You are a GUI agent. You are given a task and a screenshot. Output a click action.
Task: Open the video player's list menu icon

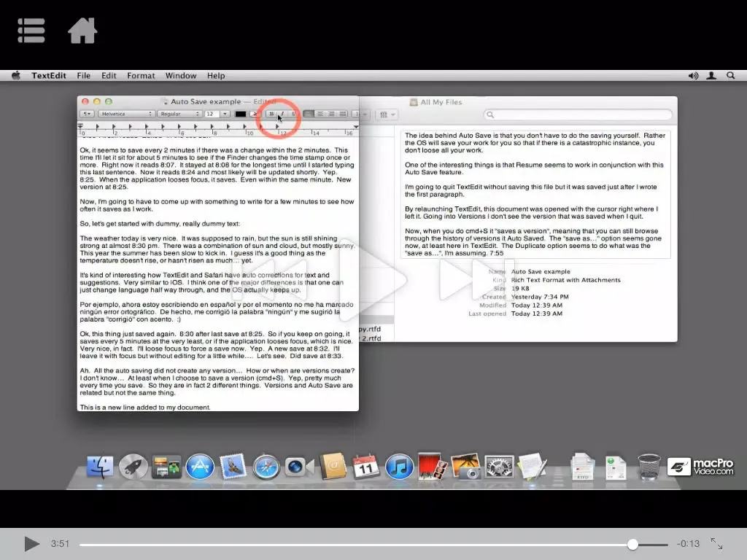pos(31,31)
